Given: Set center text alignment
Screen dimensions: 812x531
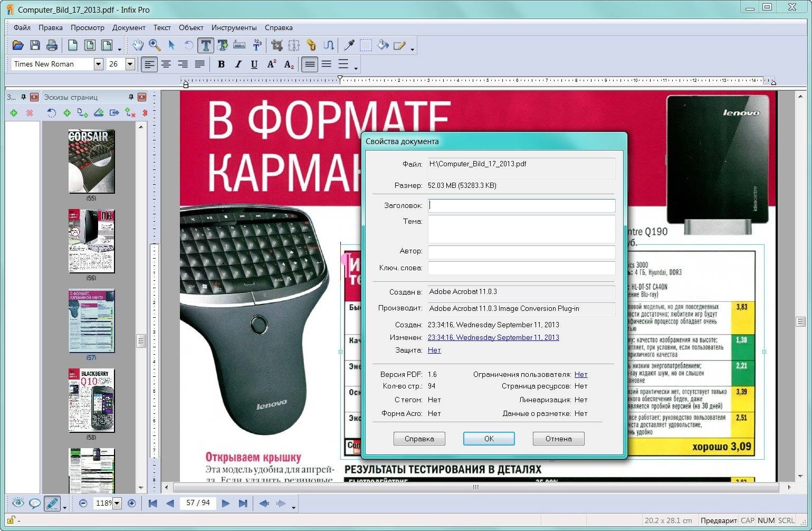Looking at the screenshot, I should 166,64.
